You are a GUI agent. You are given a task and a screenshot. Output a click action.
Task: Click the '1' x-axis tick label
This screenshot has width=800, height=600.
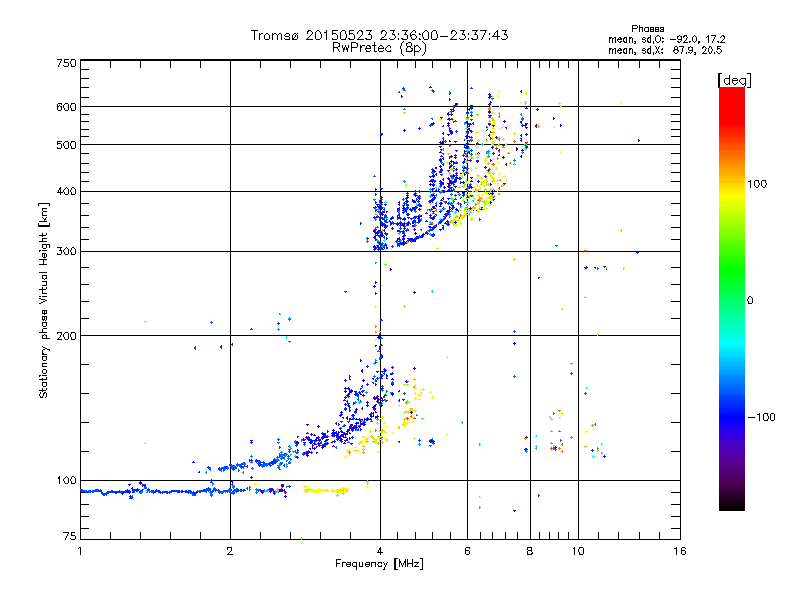click(x=80, y=551)
